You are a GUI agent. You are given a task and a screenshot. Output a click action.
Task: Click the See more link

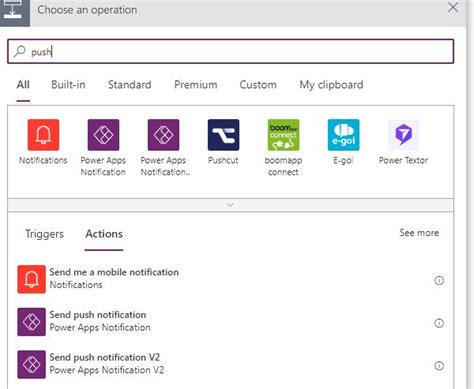click(419, 233)
